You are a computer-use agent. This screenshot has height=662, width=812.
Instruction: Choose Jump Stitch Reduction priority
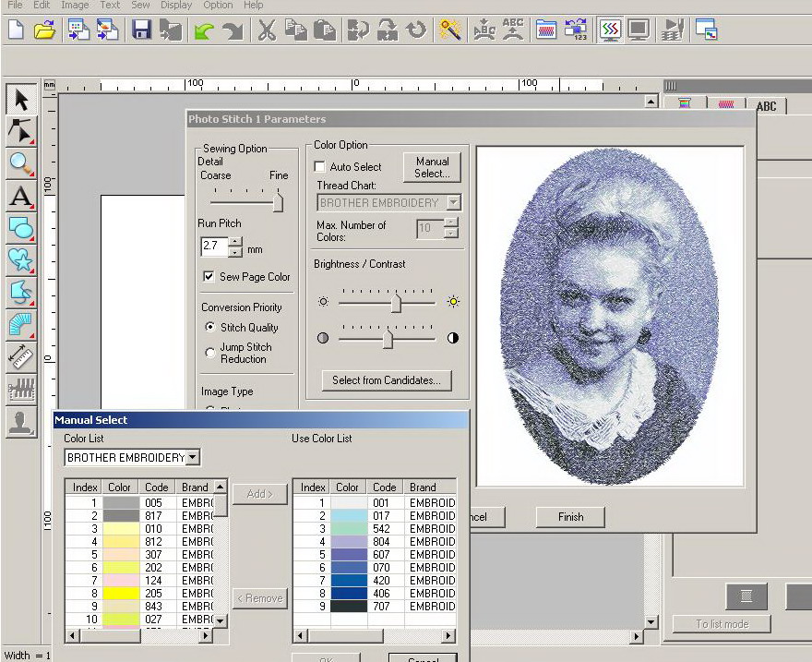pos(210,353)
